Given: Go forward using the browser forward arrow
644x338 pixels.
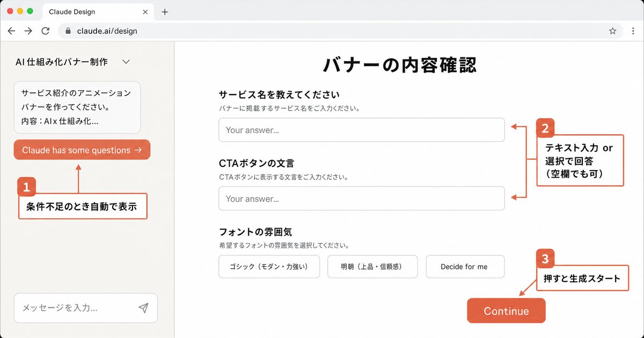Looking at the screenshot, I should (x=28, y=31).
